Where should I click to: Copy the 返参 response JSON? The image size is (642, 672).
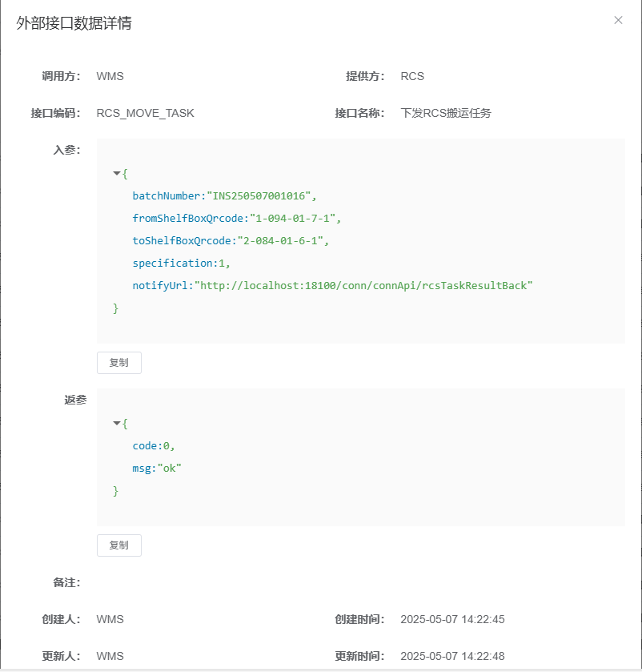tap(119, 545)
